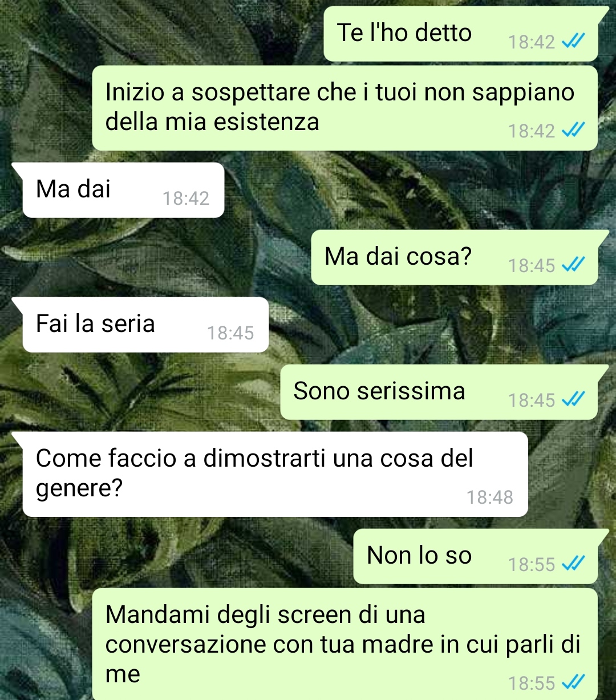This screenshot has width=616, height=700.
Task: Tap the 18:48 timestamp on the received message
Action: point(490,497)
